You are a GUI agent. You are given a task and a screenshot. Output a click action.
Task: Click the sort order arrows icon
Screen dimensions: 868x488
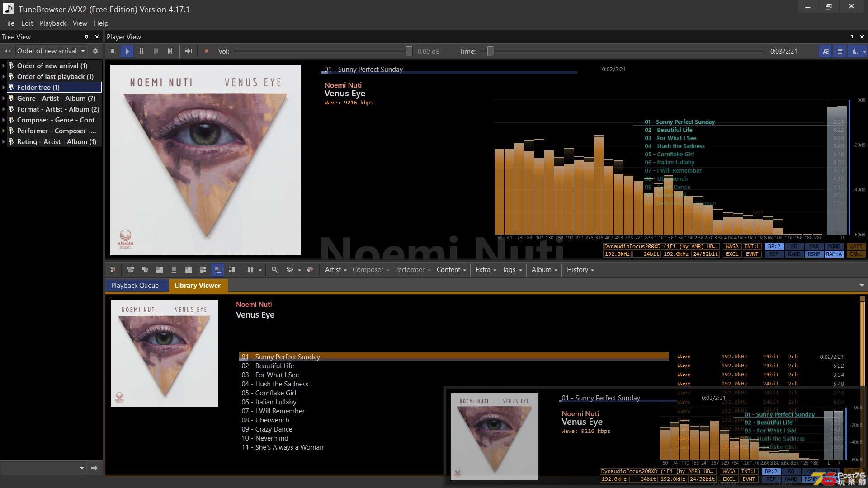250,270
